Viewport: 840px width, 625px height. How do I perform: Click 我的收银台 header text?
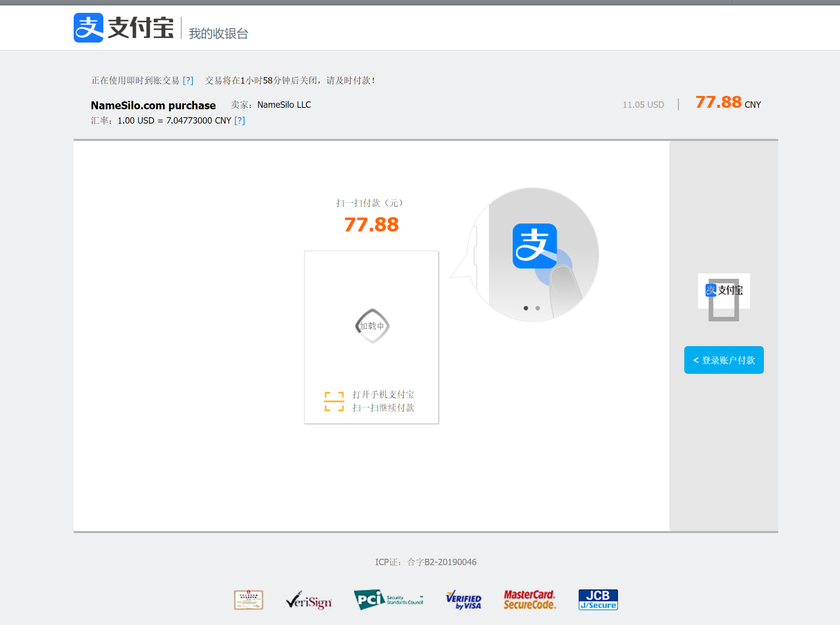pos(219,34)
